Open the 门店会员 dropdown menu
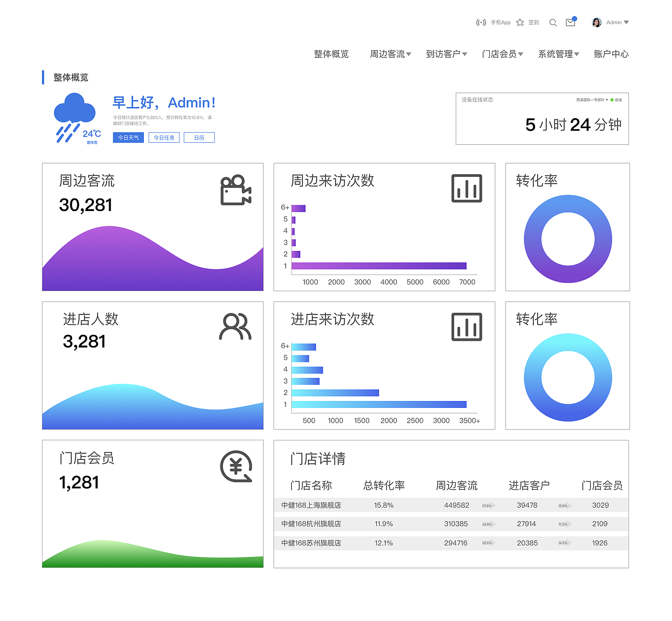Screen dimensions: 672x621 (502, 54)
